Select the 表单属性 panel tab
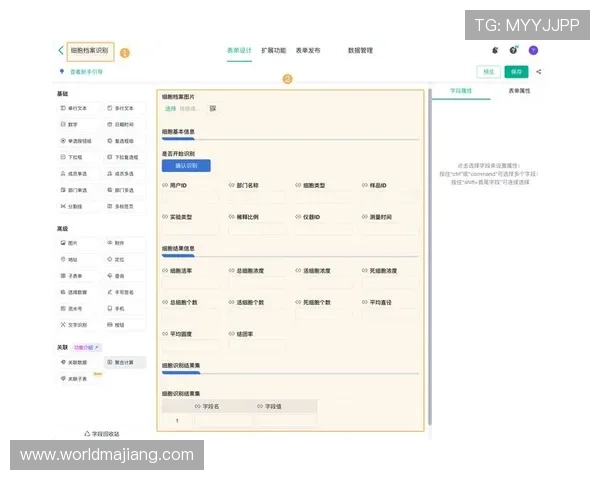Screen dimensions: 600x480 (519, 91)
